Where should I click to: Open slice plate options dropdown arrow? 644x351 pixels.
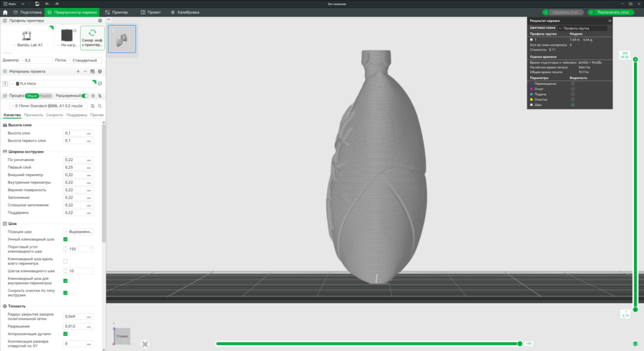(x=545, y=12)
